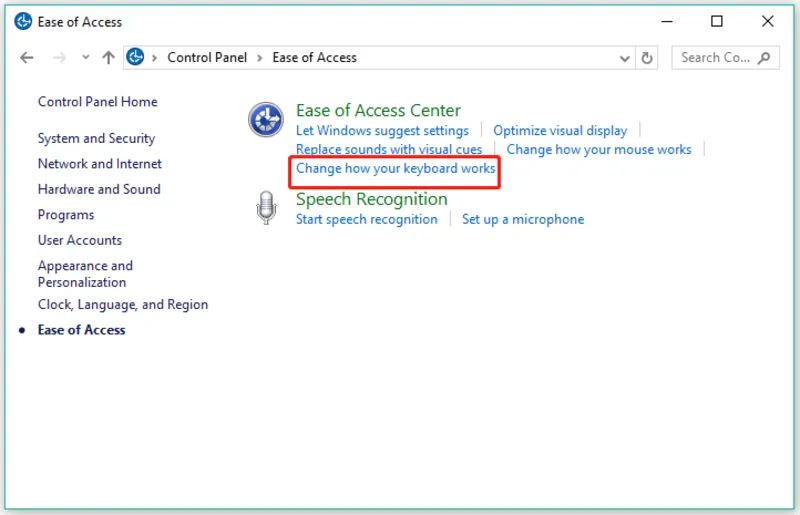Expand the chevron after Control Panel breadcrumb
This screenshot has width=800, height=515.
pyautogui.click(x=260, y=58)
